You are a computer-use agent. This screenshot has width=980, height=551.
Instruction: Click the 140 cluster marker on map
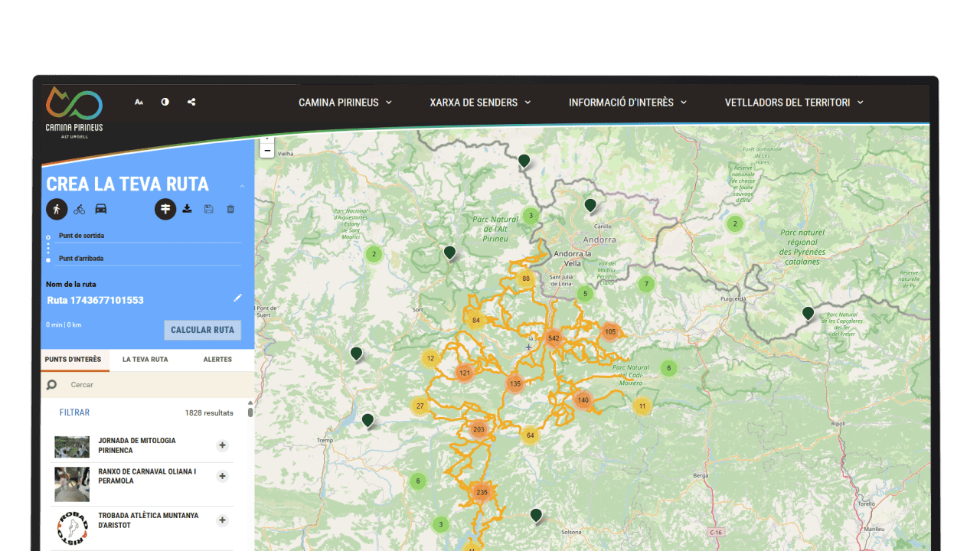(583, 400)
